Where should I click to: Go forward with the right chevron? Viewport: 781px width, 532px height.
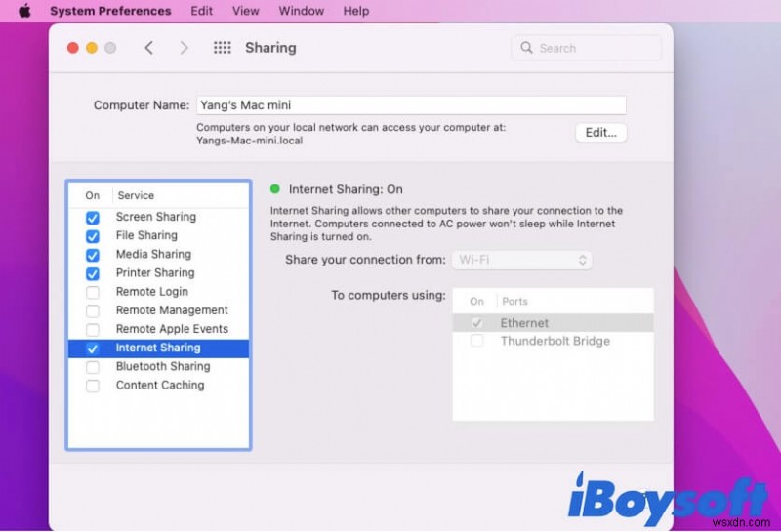point(185,48)
